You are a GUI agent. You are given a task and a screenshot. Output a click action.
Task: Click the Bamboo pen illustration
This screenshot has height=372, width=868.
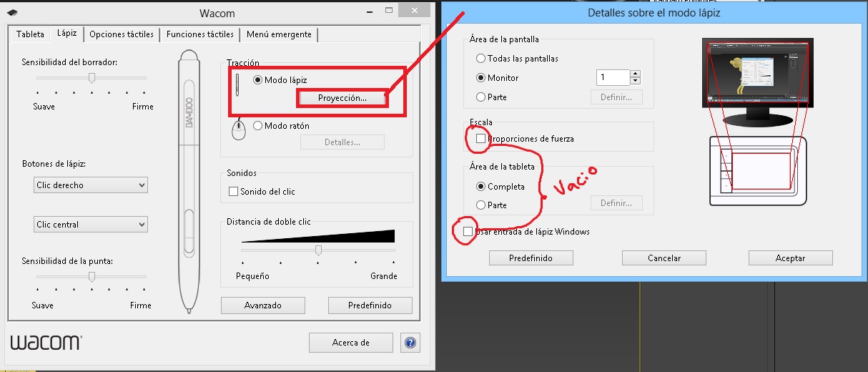[188, 181]
